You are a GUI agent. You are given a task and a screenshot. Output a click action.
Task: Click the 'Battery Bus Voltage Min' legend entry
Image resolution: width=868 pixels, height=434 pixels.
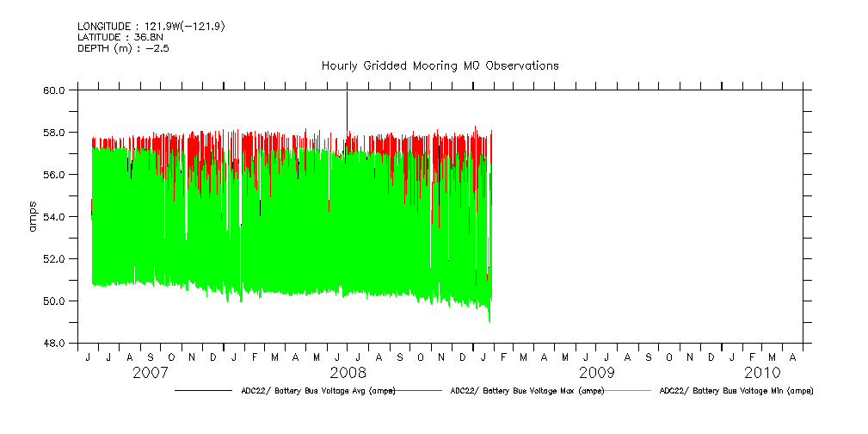(x=736, y=391)
